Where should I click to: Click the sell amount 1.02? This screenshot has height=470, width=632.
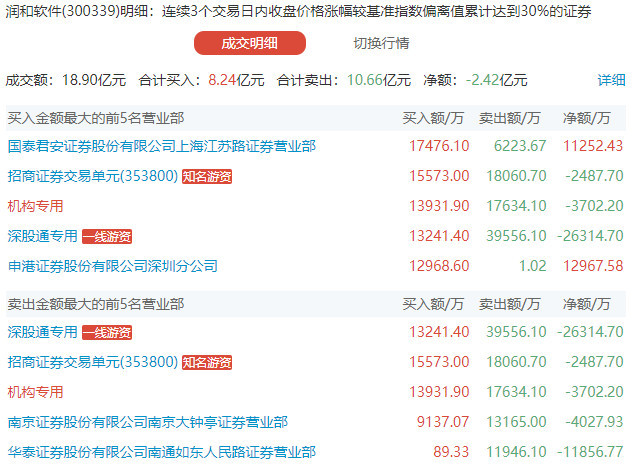point(532,266)
